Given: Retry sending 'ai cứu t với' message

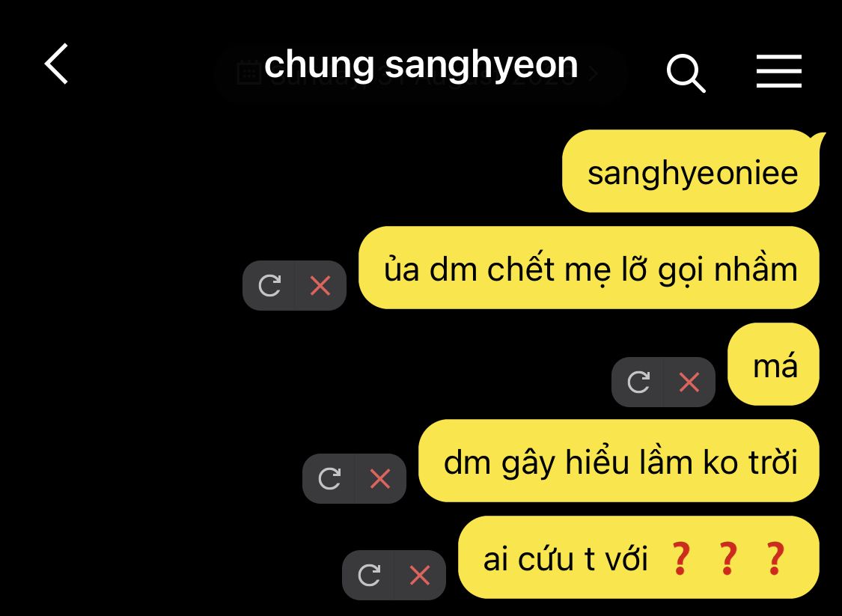Looking at the screenshot, I should tap(369, 575).
